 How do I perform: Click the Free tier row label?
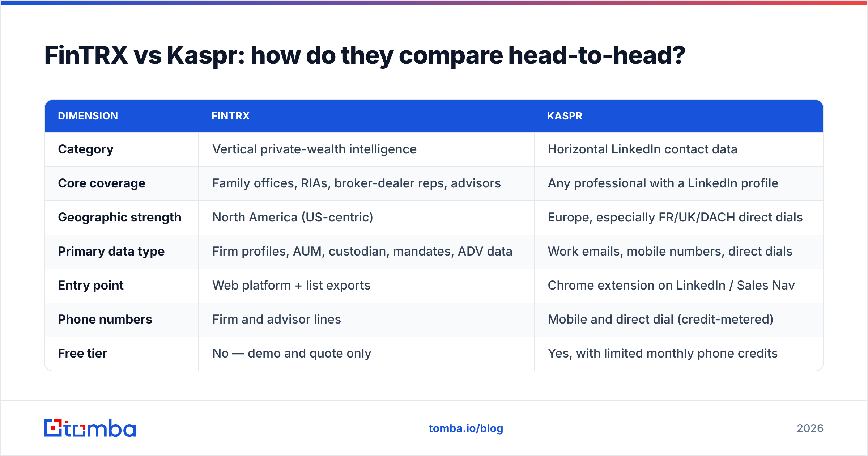pyautogui.click(x=82, y=354)
